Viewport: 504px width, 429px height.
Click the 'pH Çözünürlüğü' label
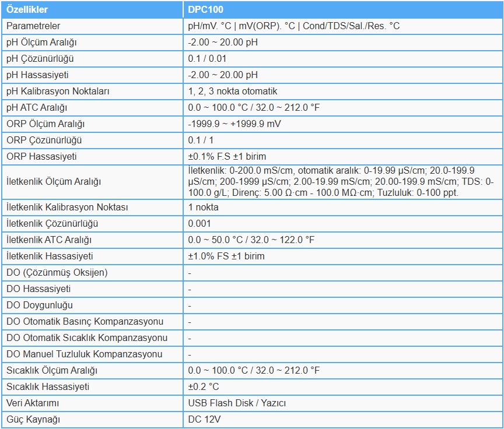[x=40, y=59]
